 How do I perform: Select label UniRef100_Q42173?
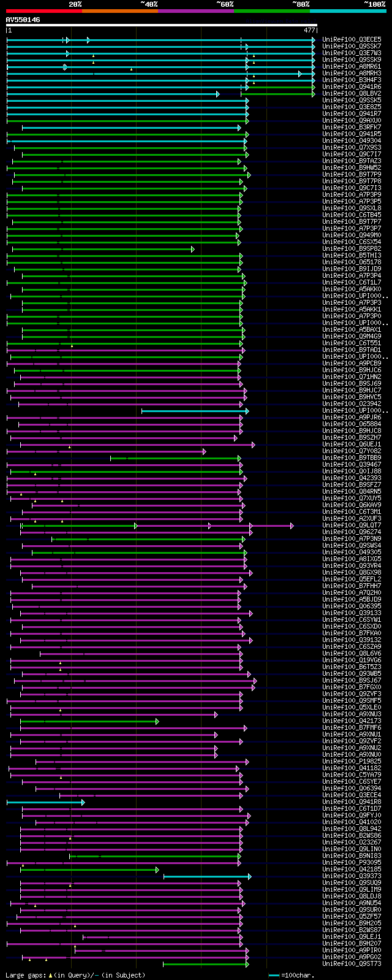click(352, 721)
